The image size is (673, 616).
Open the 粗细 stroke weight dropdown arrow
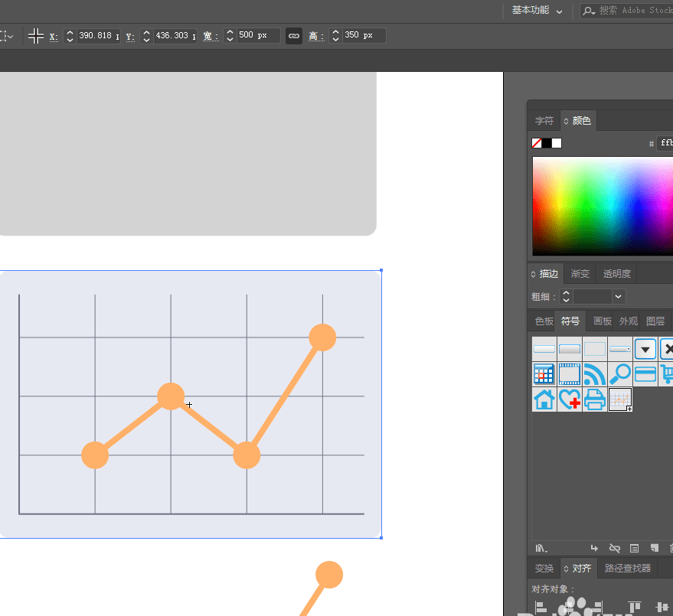618,296
